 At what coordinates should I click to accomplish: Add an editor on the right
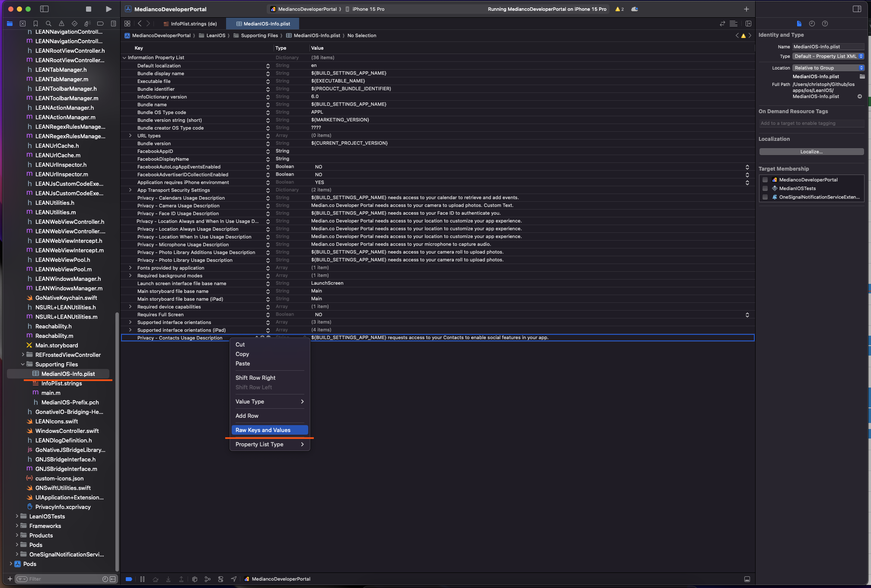pos(748,24)
